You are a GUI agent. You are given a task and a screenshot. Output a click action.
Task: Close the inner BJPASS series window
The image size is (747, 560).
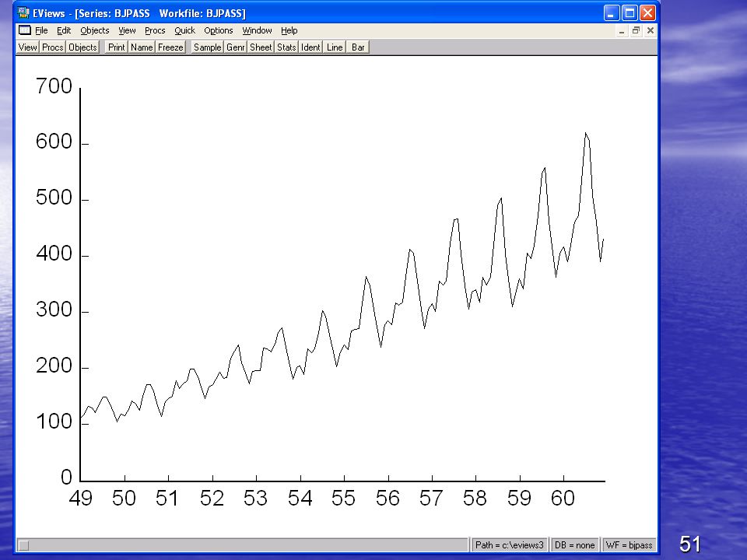pyautogui.click(x=651, y=31)
